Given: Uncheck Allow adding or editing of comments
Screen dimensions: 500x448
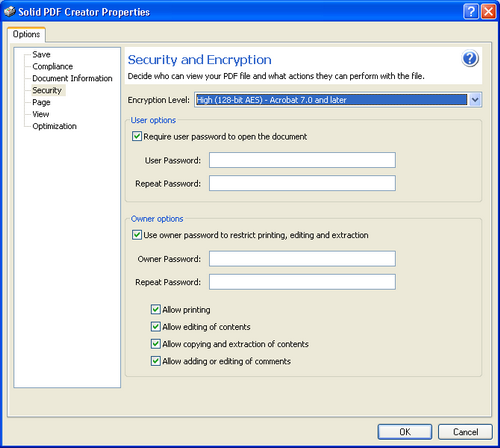Looking at the screenshot, I should tap(155, 361).
